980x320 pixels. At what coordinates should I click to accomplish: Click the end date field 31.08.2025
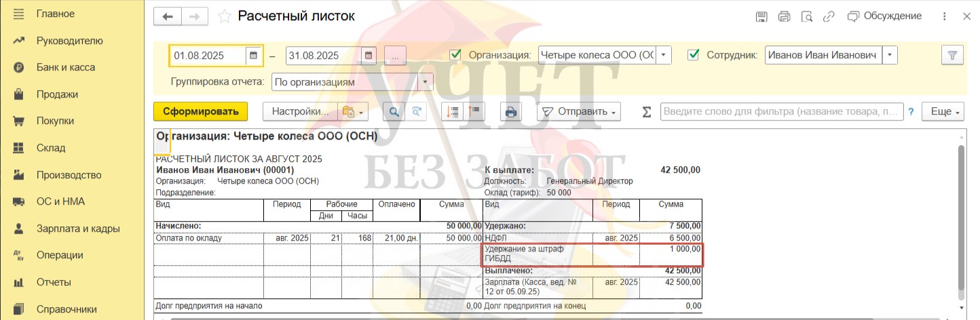click(x=324, y=55)
